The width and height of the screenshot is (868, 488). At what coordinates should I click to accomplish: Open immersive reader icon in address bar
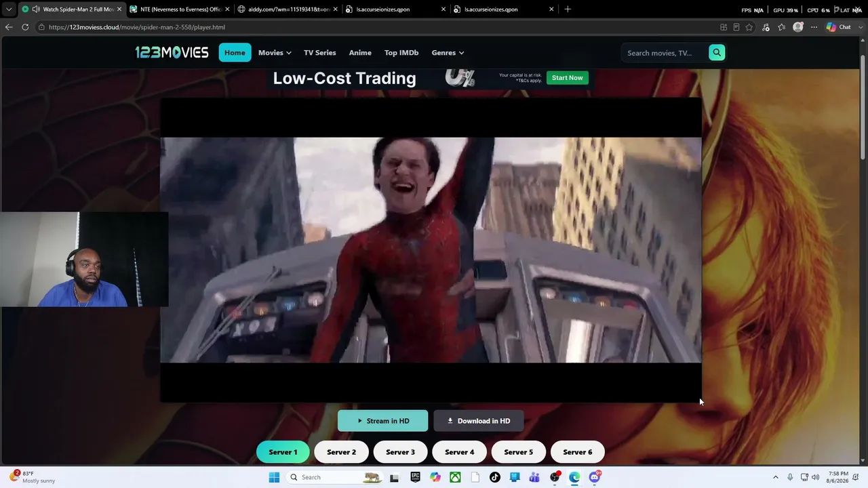tap(736, 27)
